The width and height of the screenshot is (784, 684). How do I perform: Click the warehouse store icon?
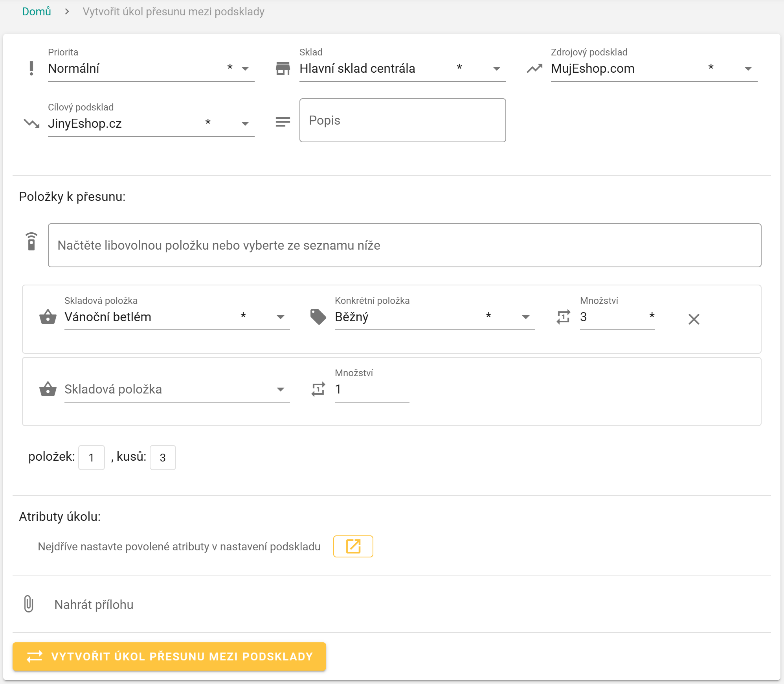click(283, 68)
